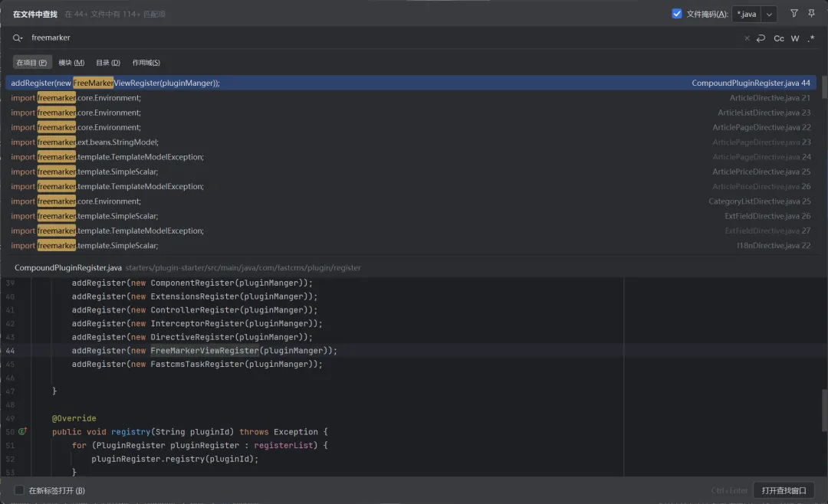Screen dimensions: 828x504
Task: Enable regex (.*) search option
Action: point(811,38)
